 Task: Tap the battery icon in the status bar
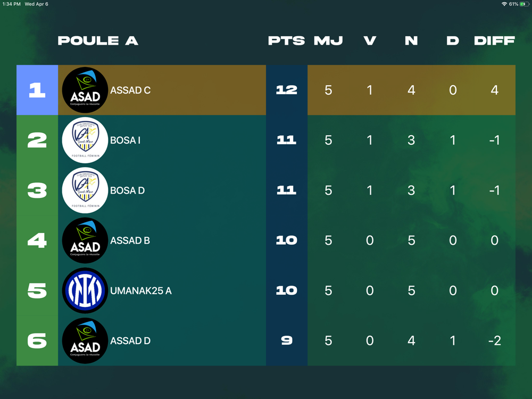[525, 4]
